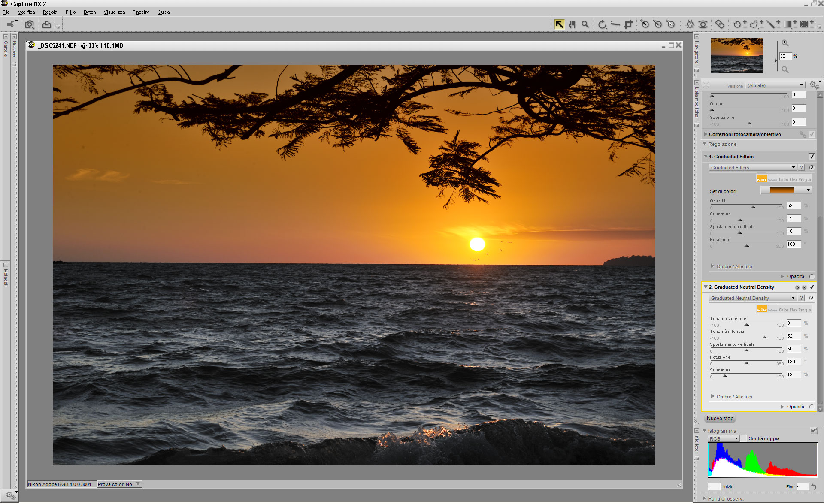Click the Tonalità inferiore slider handle
This screenshot has height=504, width=824.
[x=765, y=338]
